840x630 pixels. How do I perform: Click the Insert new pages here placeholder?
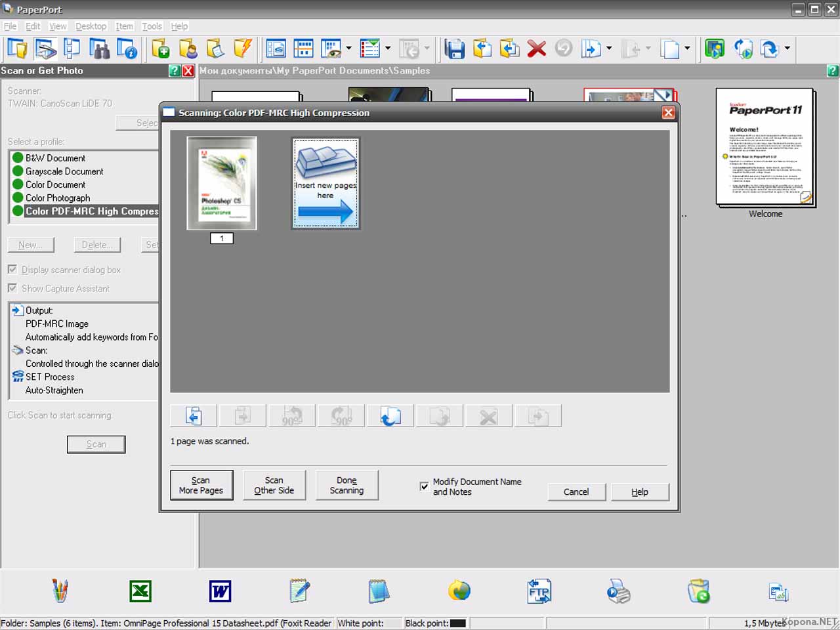coord(325,183)
